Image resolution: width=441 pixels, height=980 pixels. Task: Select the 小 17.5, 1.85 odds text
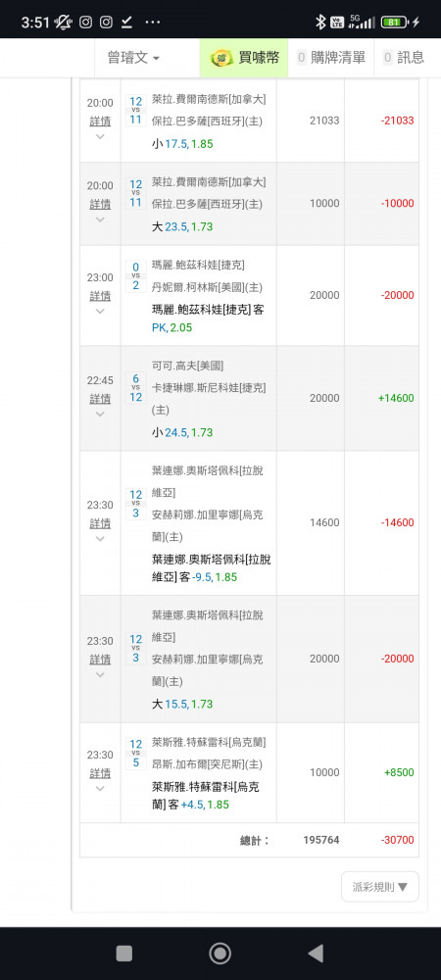[182, 144]
